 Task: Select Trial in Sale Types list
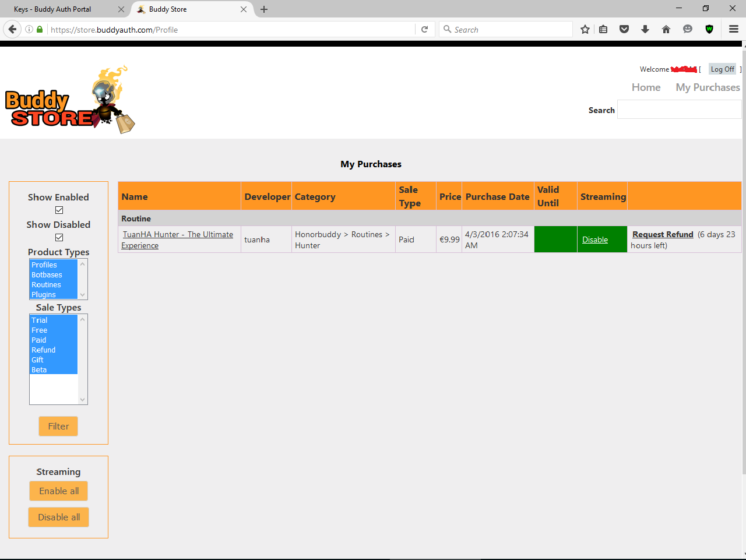54,320
